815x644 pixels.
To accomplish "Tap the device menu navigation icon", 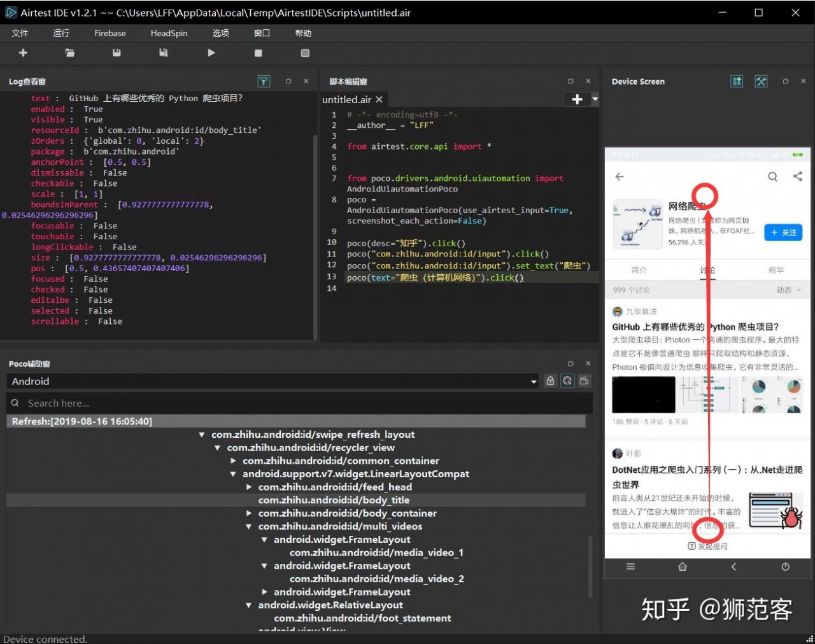I will [x=630, y=566].
